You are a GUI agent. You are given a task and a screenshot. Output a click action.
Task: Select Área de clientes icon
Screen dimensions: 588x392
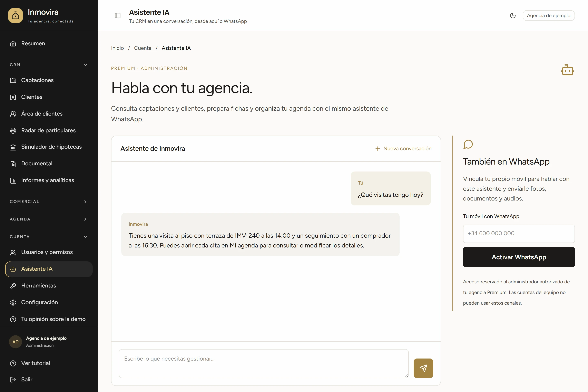tap(13, 114)
